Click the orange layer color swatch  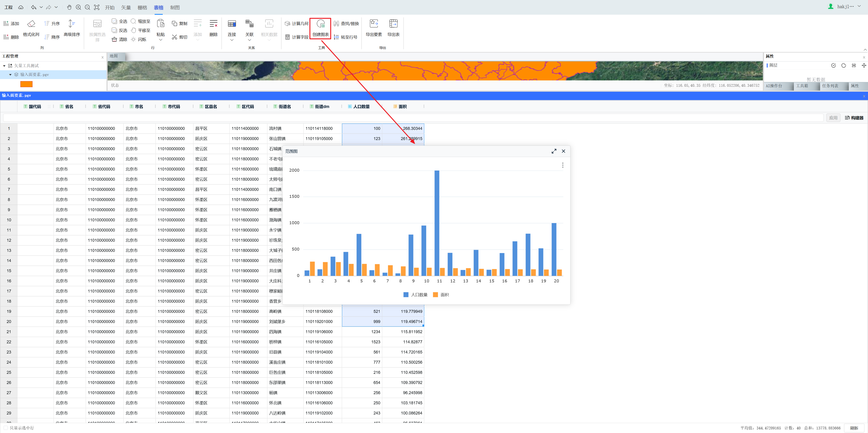(26, 84)
